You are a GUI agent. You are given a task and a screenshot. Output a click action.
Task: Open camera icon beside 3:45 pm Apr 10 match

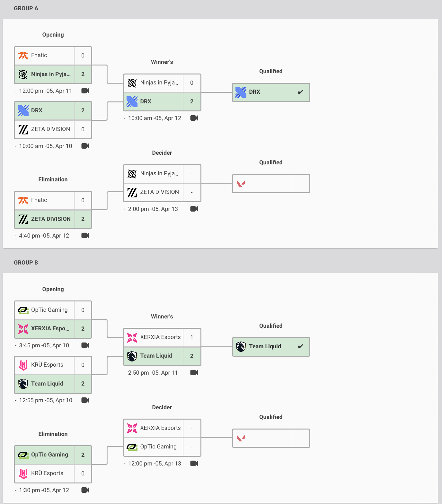(85, 345)
